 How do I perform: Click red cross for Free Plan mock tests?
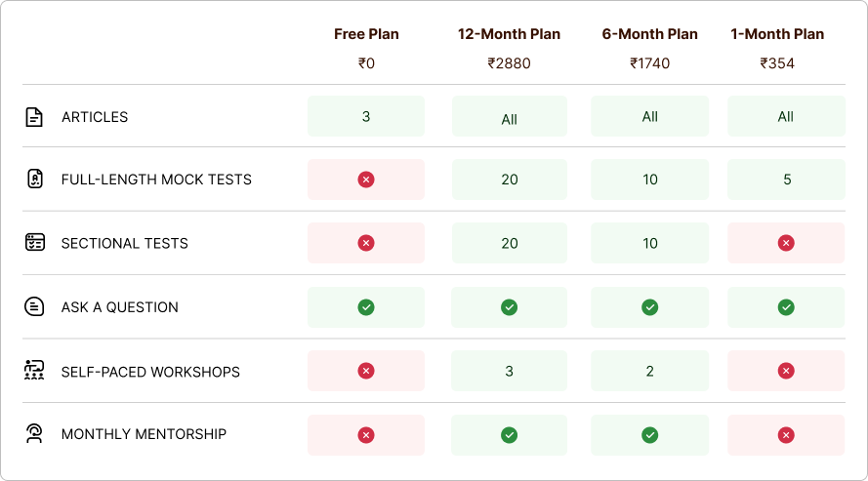coord(366,180)
